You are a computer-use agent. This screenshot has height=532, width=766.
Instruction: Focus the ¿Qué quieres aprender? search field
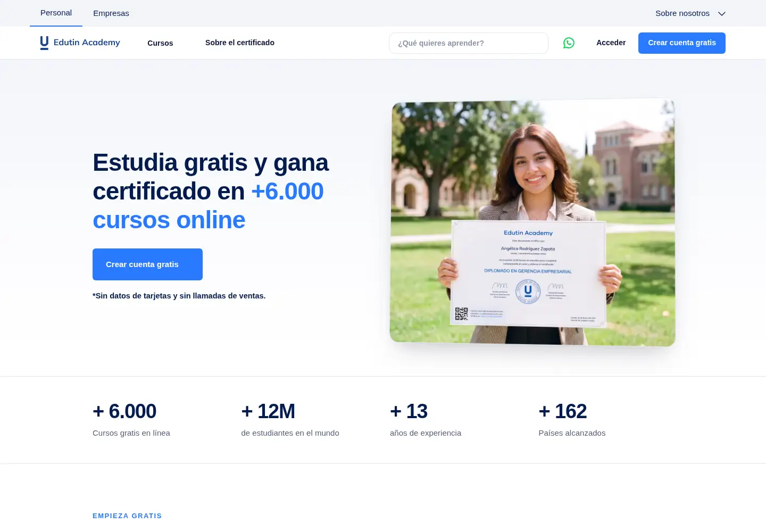point(469,43)
